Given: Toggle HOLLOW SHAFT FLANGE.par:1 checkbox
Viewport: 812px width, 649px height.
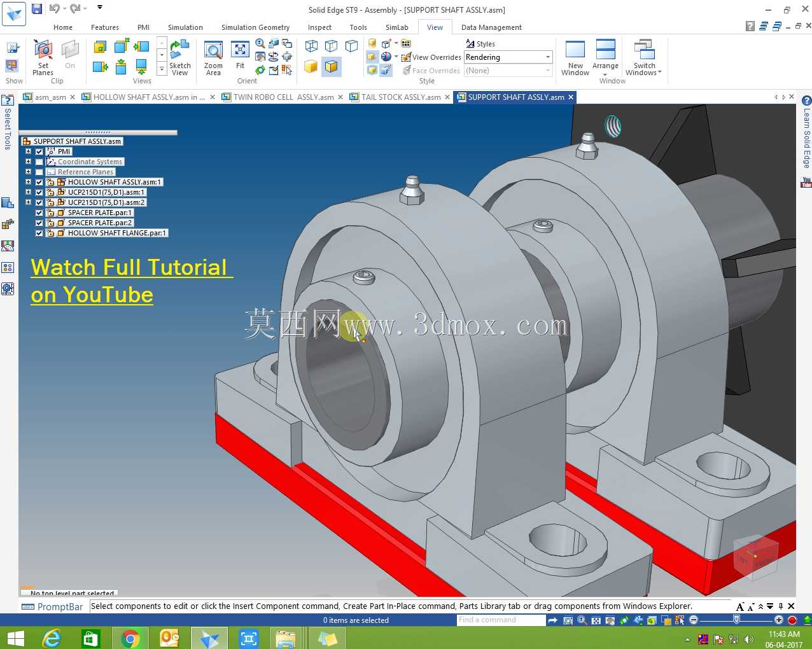Looking at the screenshot, I should click(39, 233).
